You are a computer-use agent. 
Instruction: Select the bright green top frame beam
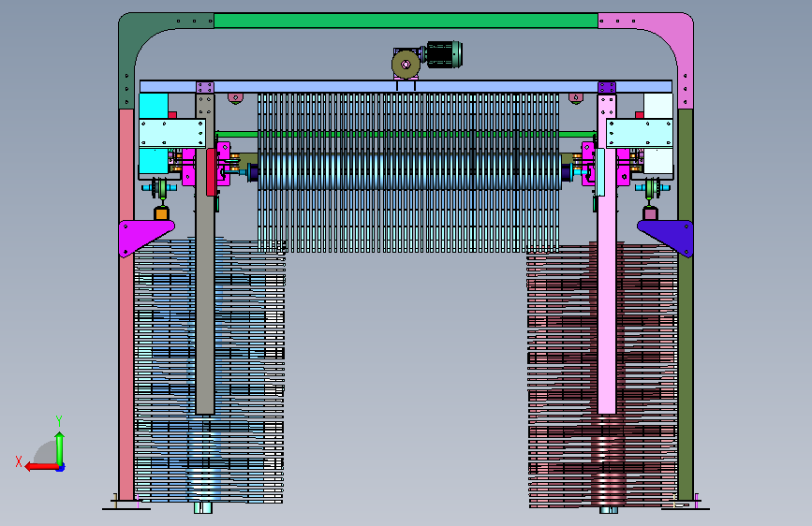click(406, 21)
